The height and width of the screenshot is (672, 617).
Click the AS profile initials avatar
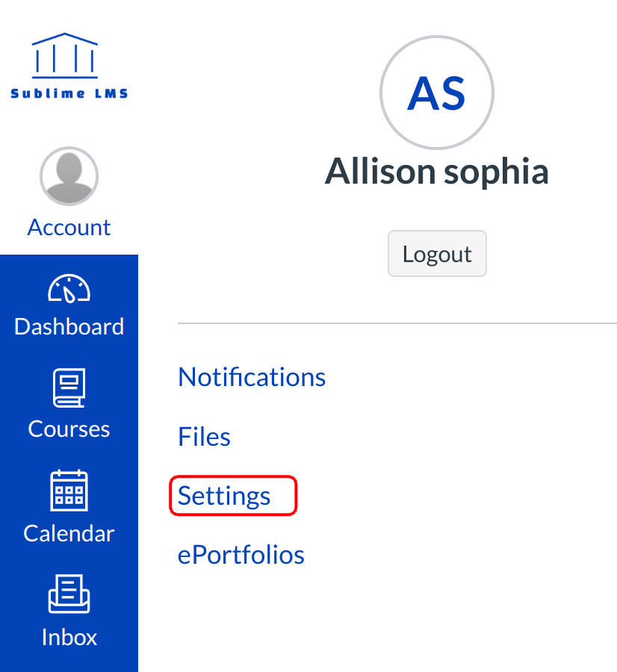tap(436, 93)
